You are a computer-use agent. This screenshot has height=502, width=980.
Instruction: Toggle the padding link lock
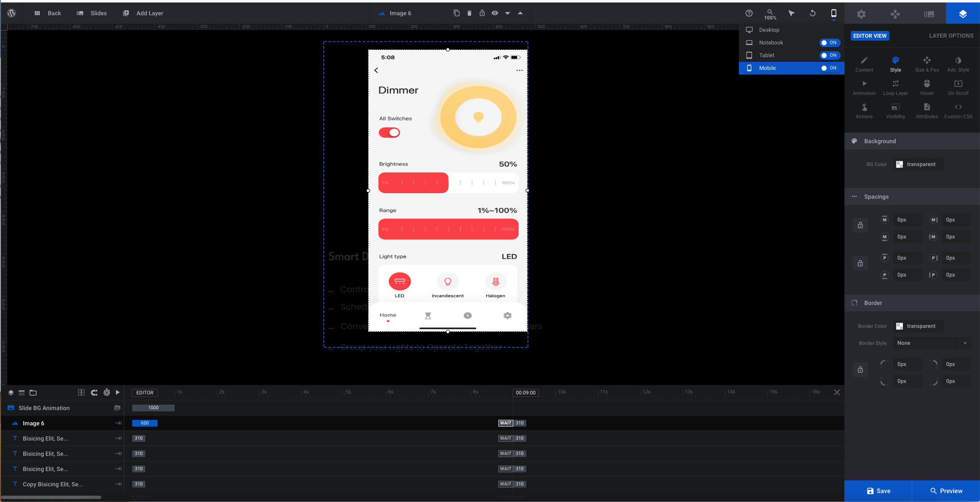(860, 263)
